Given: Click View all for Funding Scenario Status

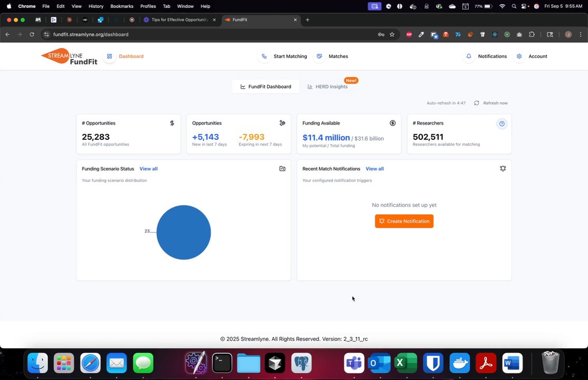Looking at the screenshot, I should [149, 169].
